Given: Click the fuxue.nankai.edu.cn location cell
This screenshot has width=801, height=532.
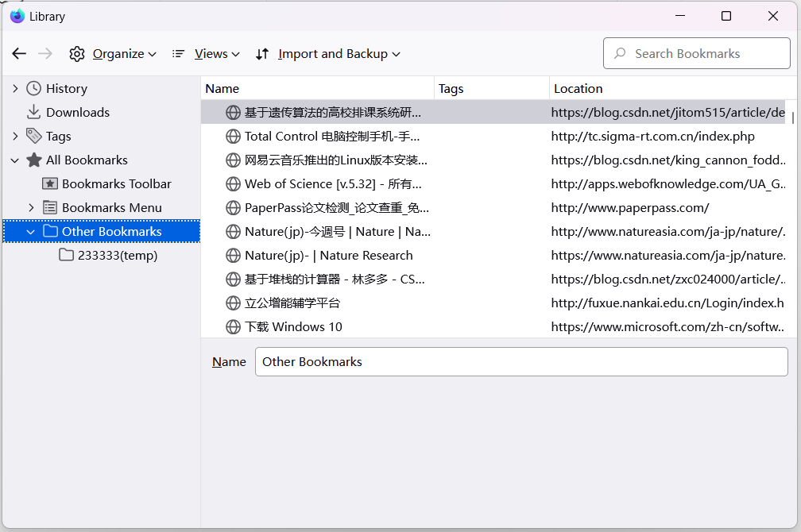Looking at the screenshot, I should pos(667,303).
